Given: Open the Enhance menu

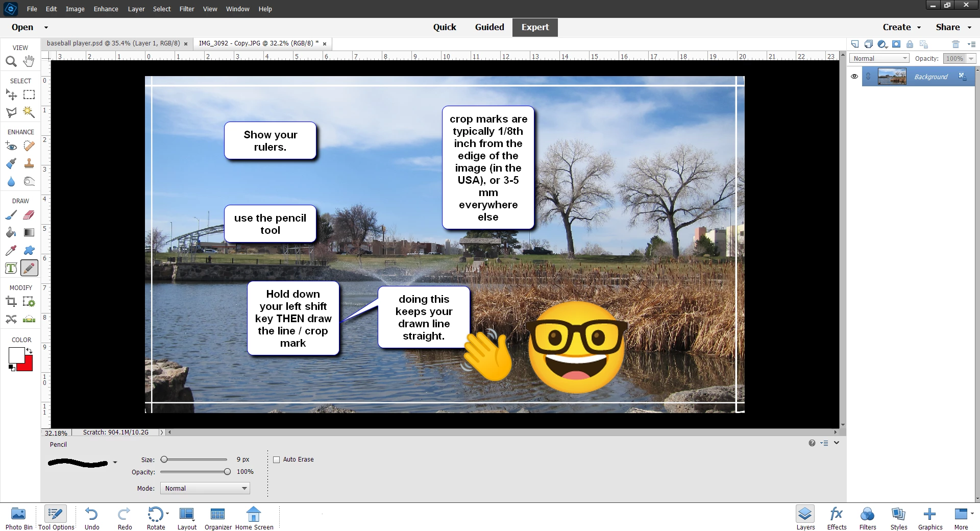Looking at the screenshot, I should (106, 9).
